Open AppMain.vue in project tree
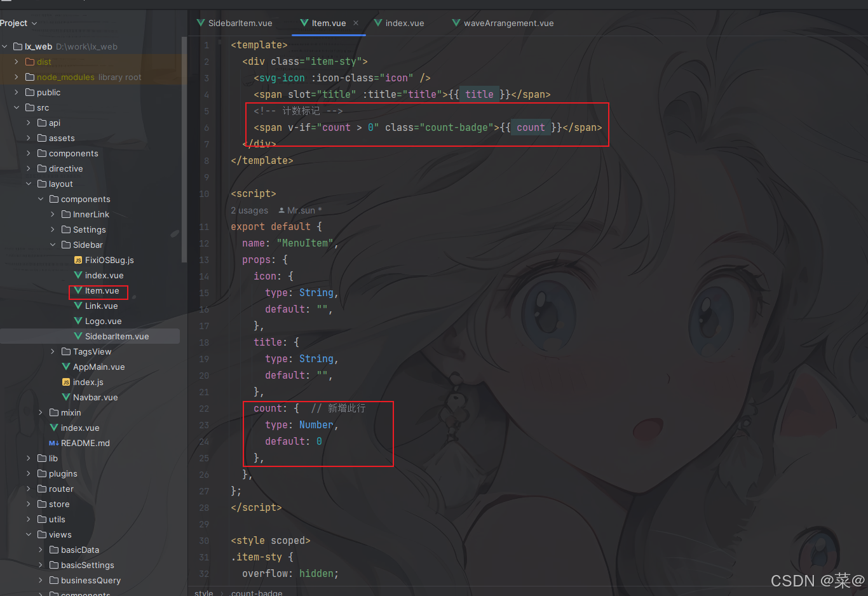868x596 pixels. tap(98, 367)
